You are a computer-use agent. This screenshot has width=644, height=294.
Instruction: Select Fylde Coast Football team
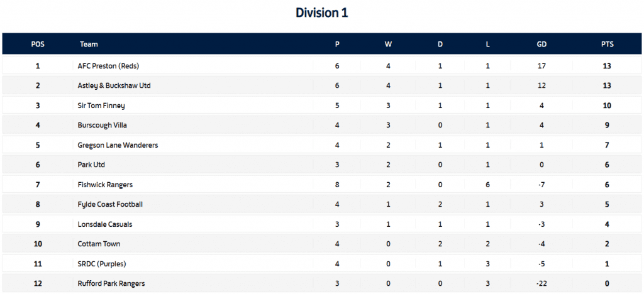pyautogui.click(x=110, y=204)
